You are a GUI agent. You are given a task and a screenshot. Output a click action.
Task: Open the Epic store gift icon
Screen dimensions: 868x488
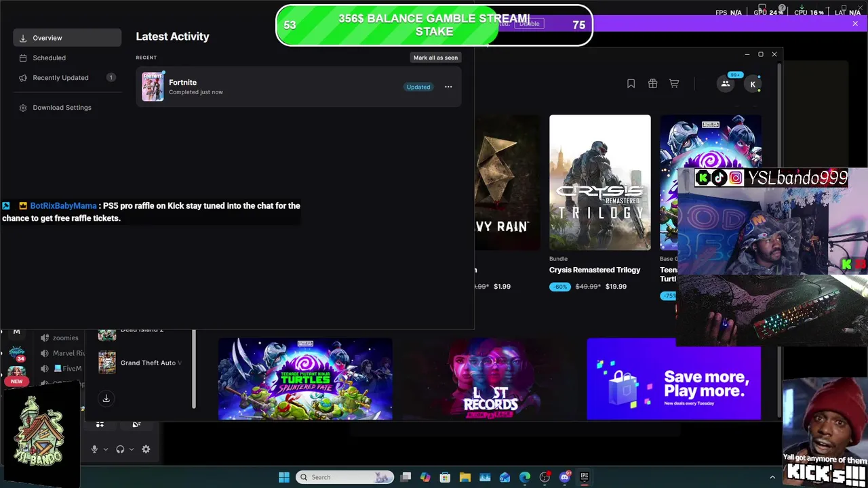[x=652, y=83]
